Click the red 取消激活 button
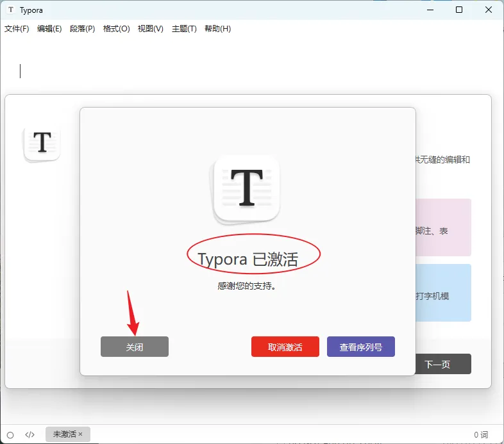The image size is (504, 444). 285,347
